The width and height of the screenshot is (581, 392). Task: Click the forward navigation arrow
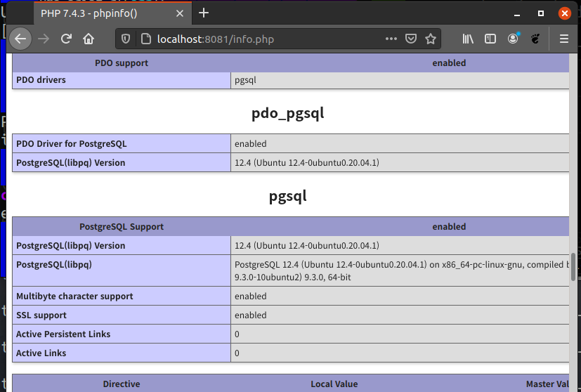(44, 39)
